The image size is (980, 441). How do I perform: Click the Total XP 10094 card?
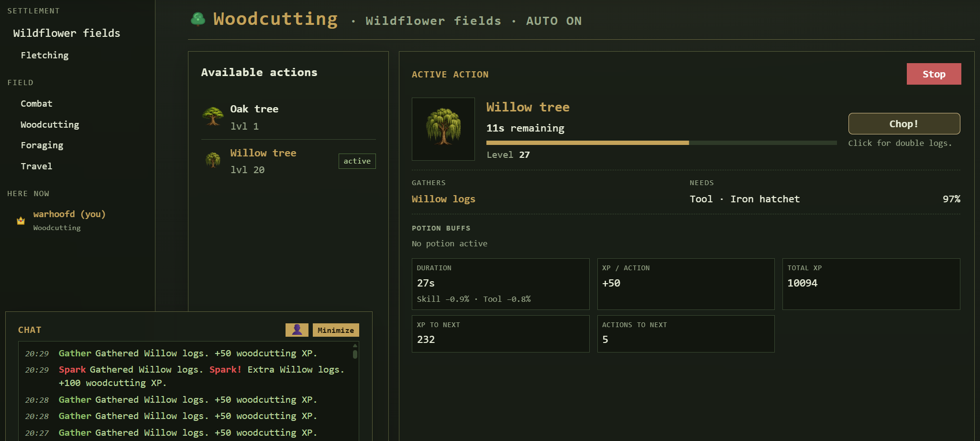871,284
